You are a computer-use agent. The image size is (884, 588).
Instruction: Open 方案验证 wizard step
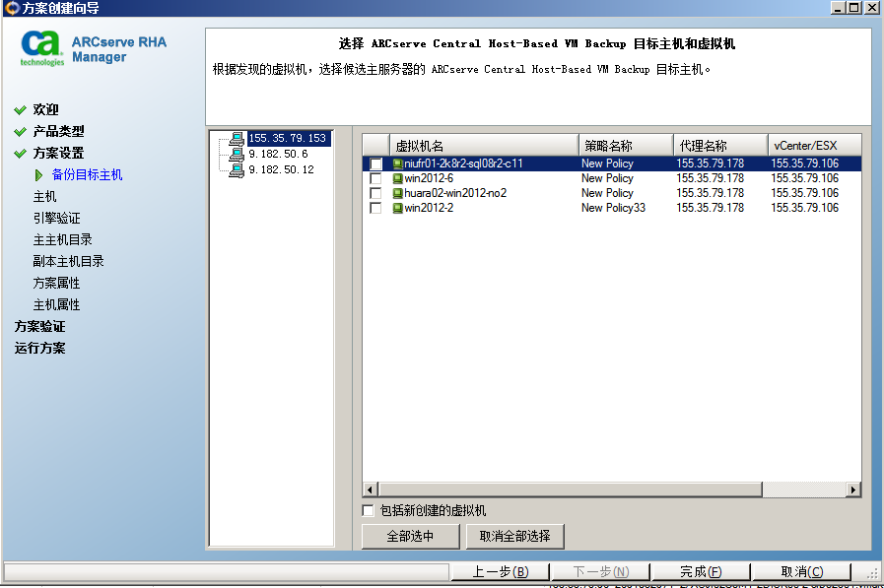40,327
